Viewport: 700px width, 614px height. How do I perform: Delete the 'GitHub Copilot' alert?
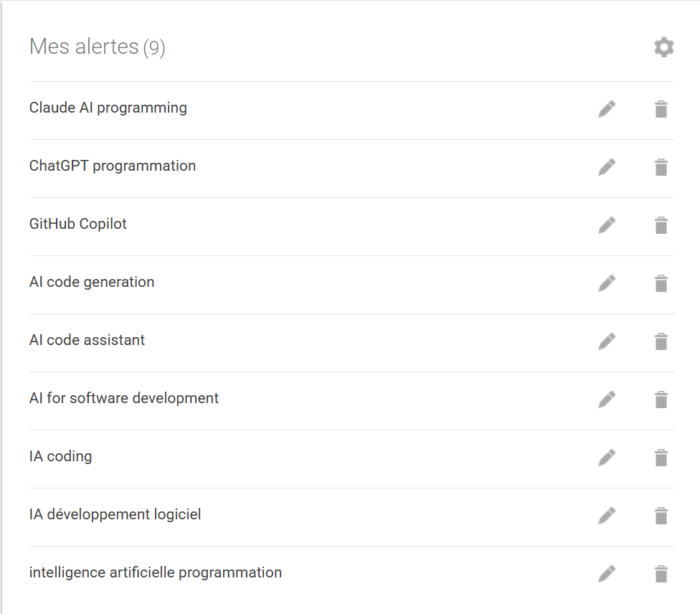661,224
